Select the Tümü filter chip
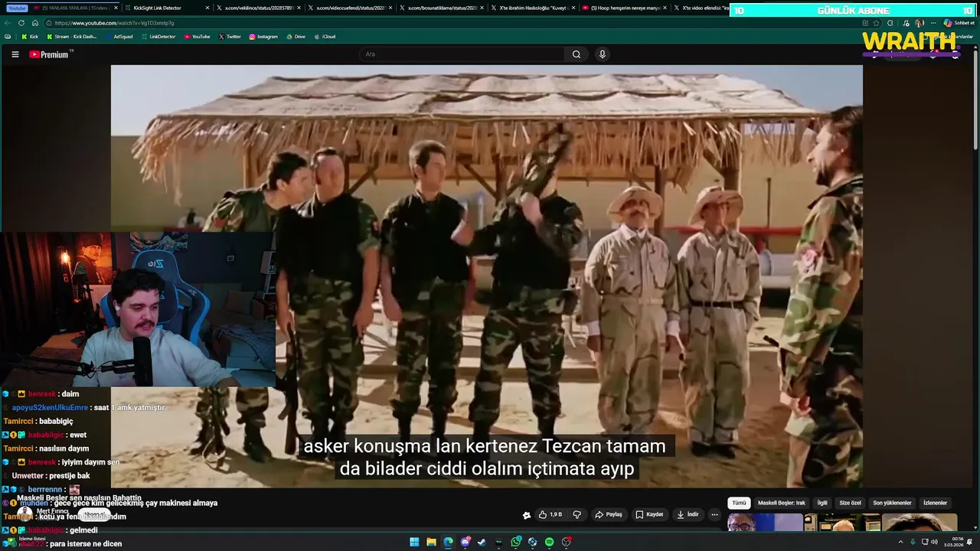 tap(739, 503)
